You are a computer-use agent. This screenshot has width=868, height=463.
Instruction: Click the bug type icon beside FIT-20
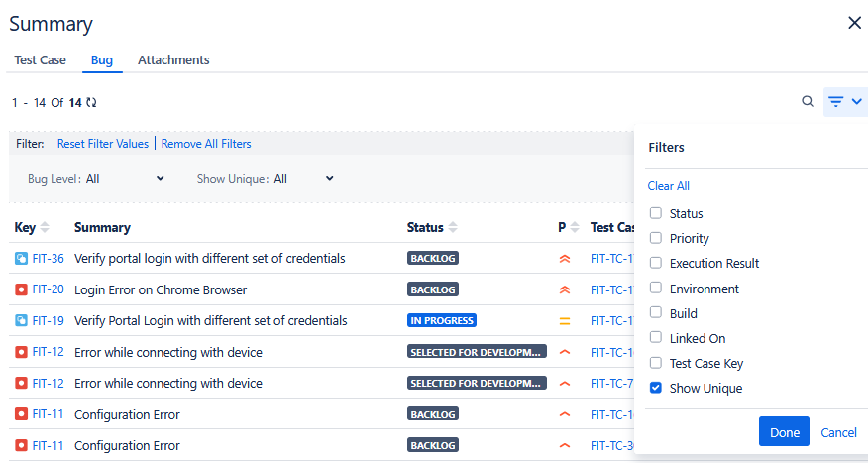click(x=21, y=289)
